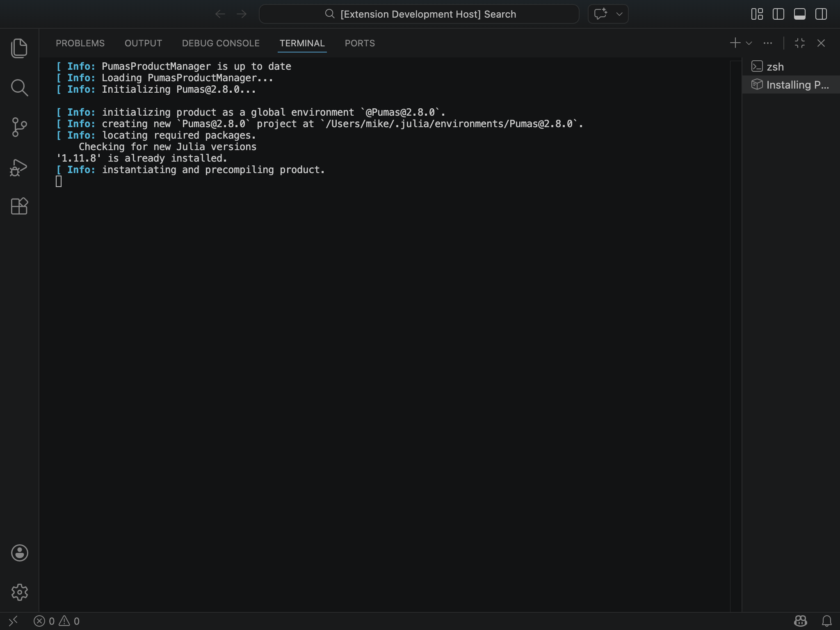Open notifications bell in status bar
This screenshot has width=840, height=630.
coord(826,621)
